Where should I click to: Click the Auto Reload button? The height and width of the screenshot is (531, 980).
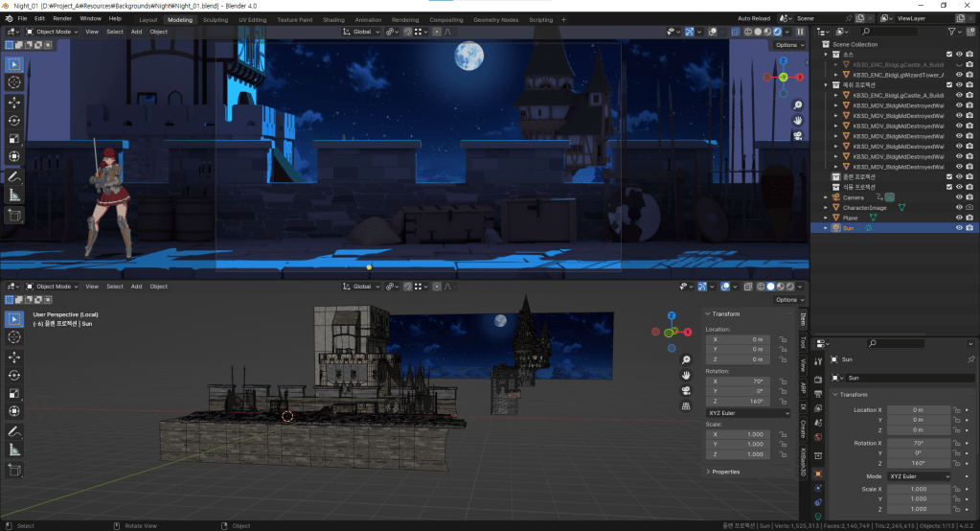[x=756, y=18]
